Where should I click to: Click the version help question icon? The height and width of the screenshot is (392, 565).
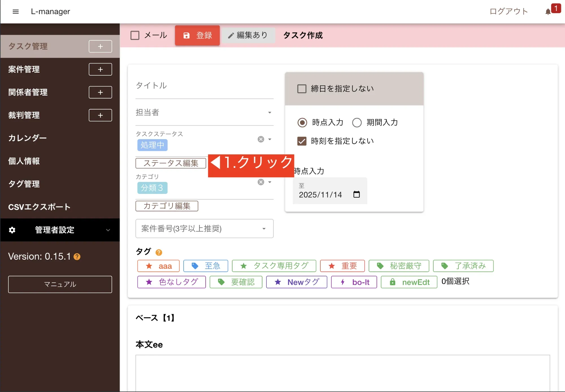click(x=77, y=257)
